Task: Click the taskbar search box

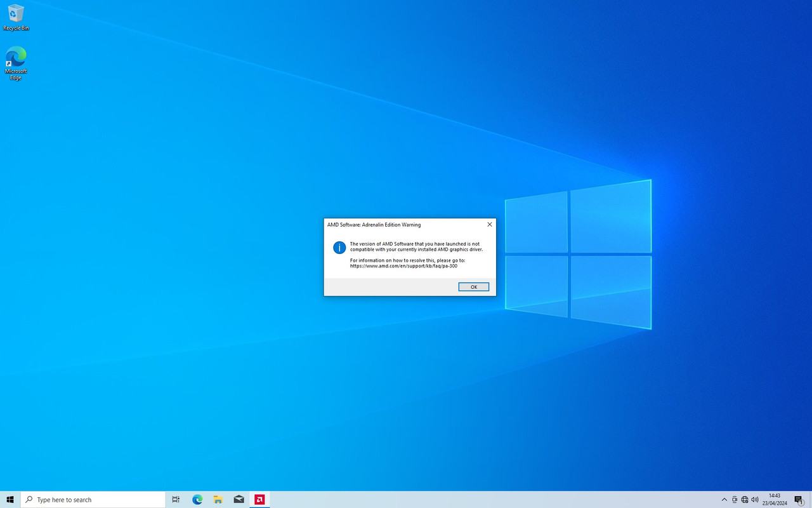Action: tap(93, 500)
